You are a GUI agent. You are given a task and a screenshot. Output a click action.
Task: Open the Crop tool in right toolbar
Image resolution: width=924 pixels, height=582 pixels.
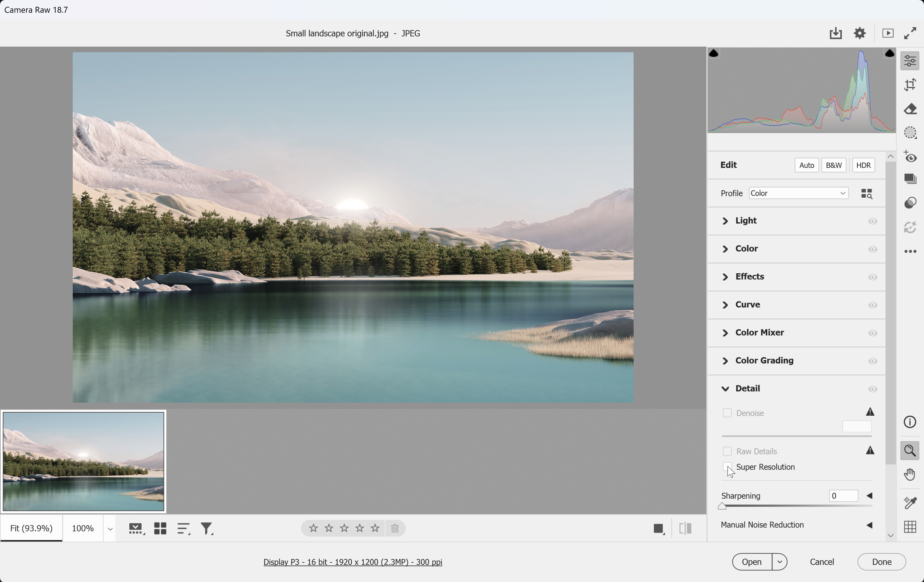pos(910,85)
